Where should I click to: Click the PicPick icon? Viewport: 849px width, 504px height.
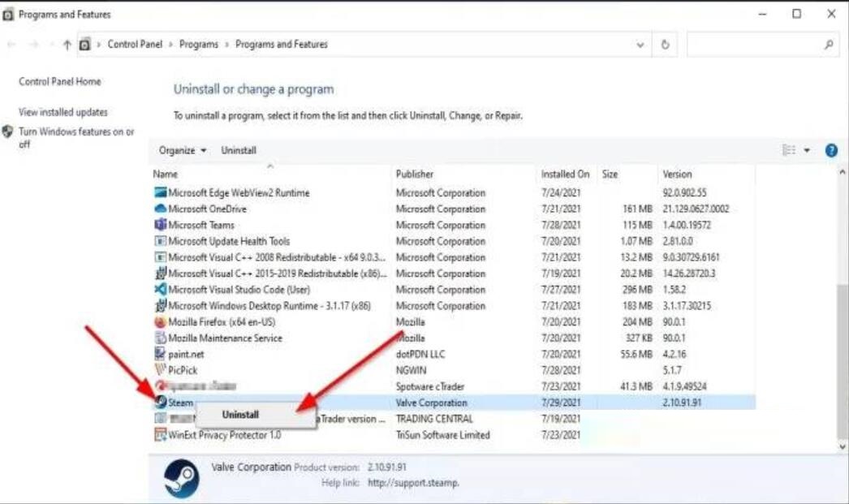click(x=160, y=370)
